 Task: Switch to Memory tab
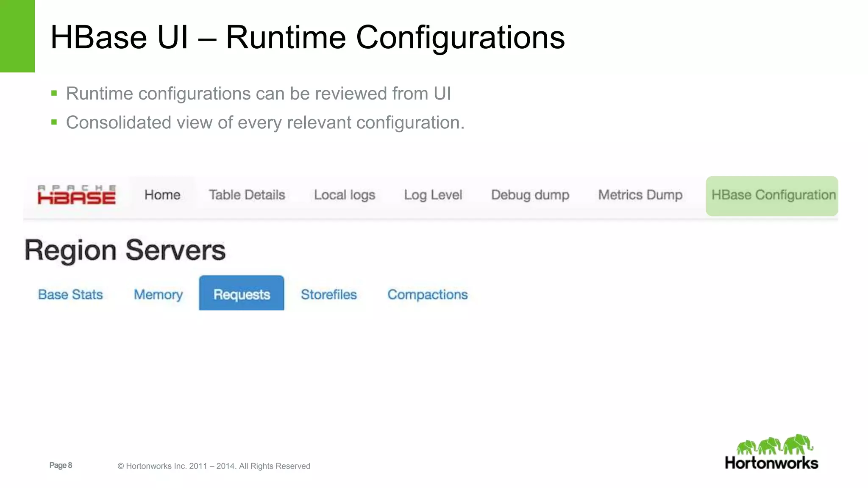(x=158, y=295)
